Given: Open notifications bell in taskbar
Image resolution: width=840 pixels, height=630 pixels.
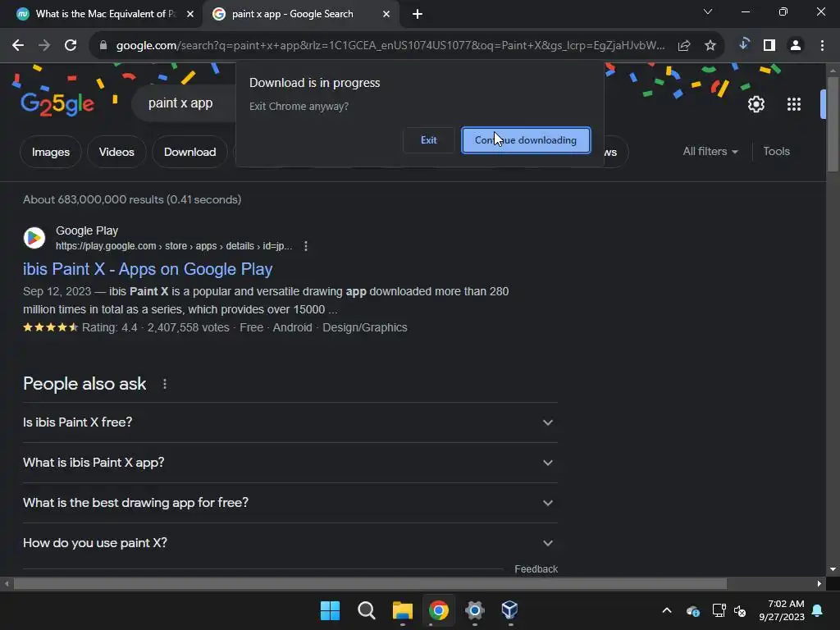Looking at the screenshot, I should 818,610.
